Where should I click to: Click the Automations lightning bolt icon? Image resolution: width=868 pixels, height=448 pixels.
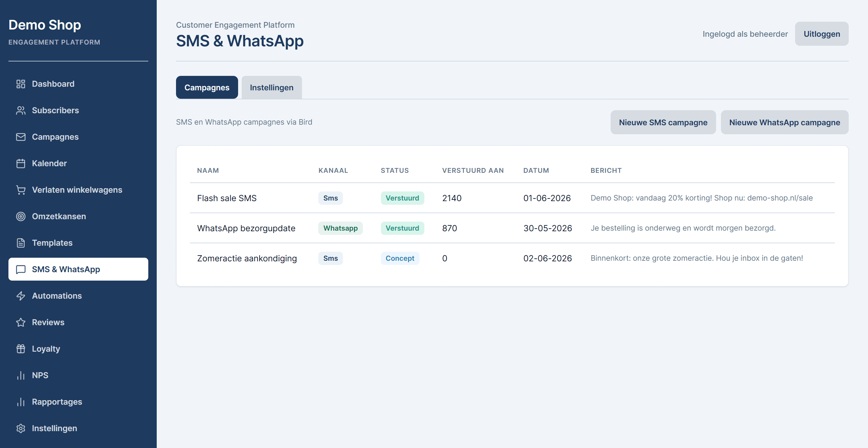coord(20,296)
